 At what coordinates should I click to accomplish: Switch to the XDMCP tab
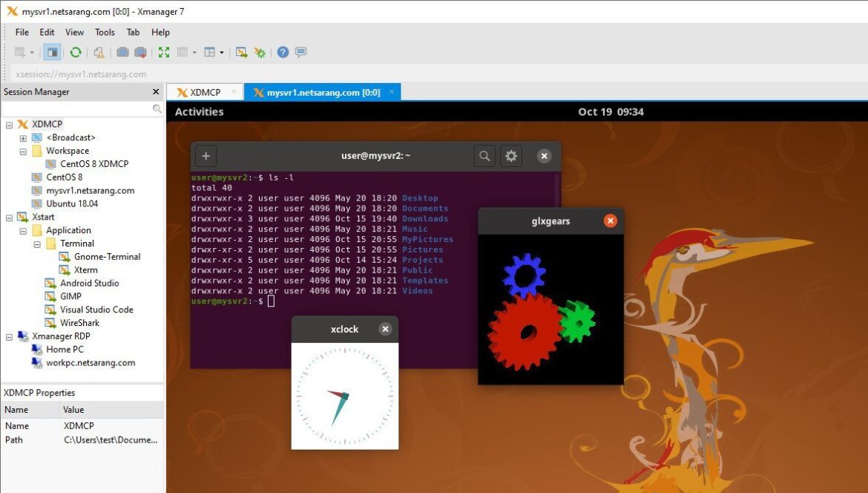point(206,91)
